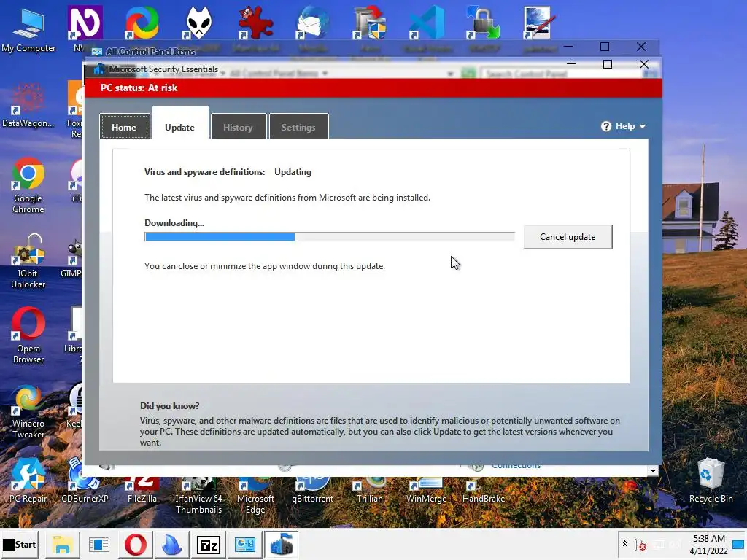Click the Connections link in Control Panel
747x560 pixels.
pyautogui.click(x=516, y=466)
